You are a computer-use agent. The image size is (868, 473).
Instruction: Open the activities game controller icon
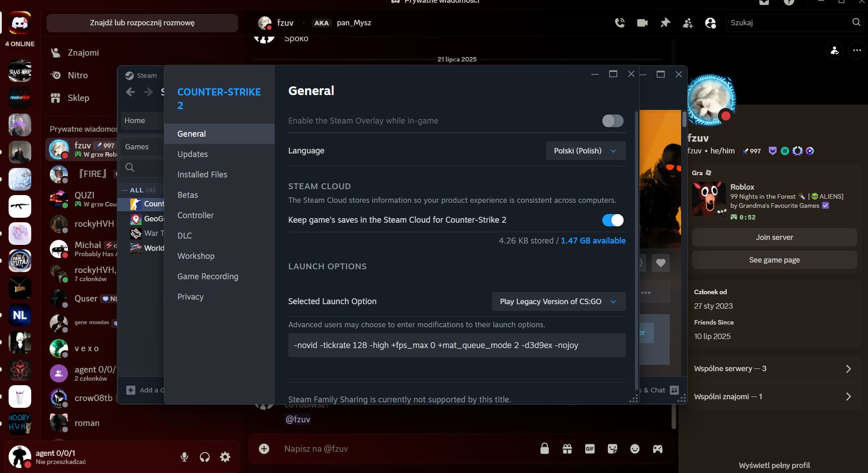[658, 449]
